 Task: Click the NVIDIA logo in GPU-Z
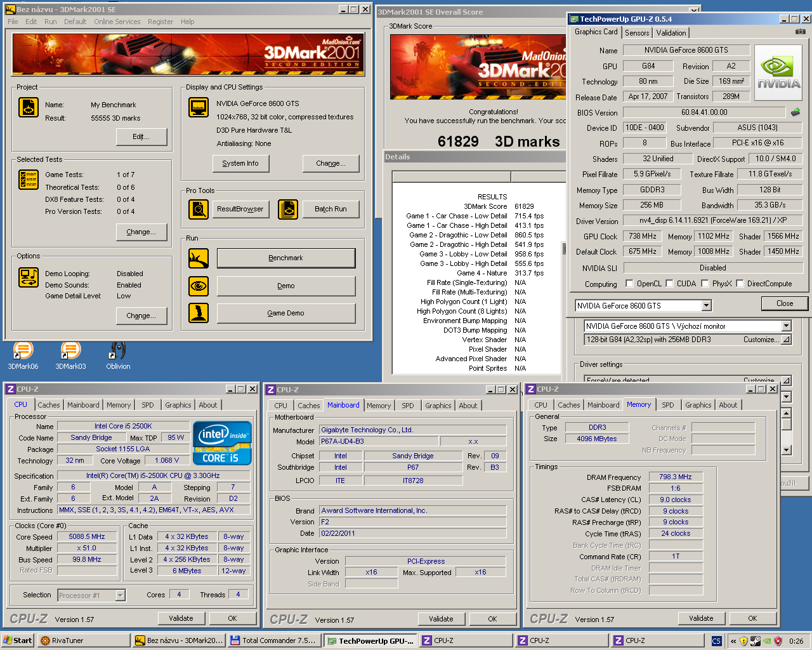(779, 73)
